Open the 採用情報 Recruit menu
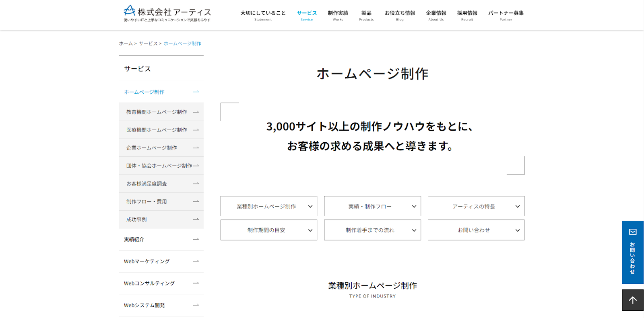644x318 pixels. 467,15
